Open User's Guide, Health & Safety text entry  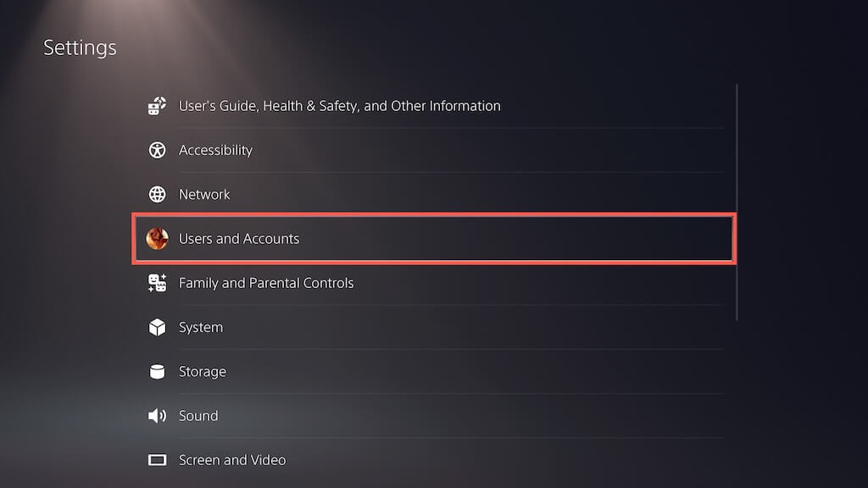click(339, 106)
